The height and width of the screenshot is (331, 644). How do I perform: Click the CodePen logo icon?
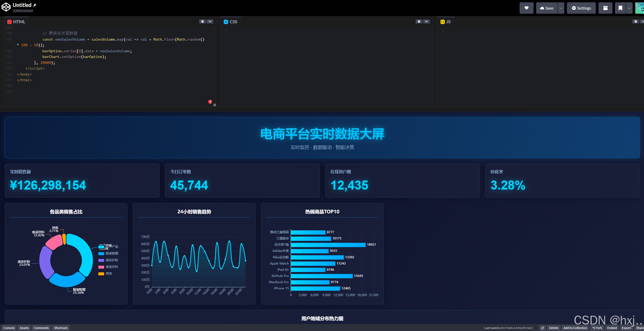click(6, 7)
